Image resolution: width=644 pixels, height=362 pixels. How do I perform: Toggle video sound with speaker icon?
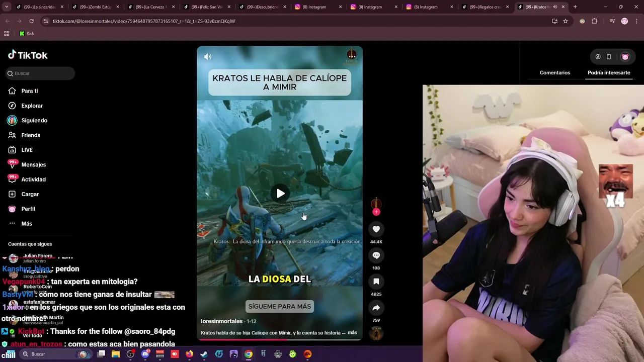pos(208,57)
